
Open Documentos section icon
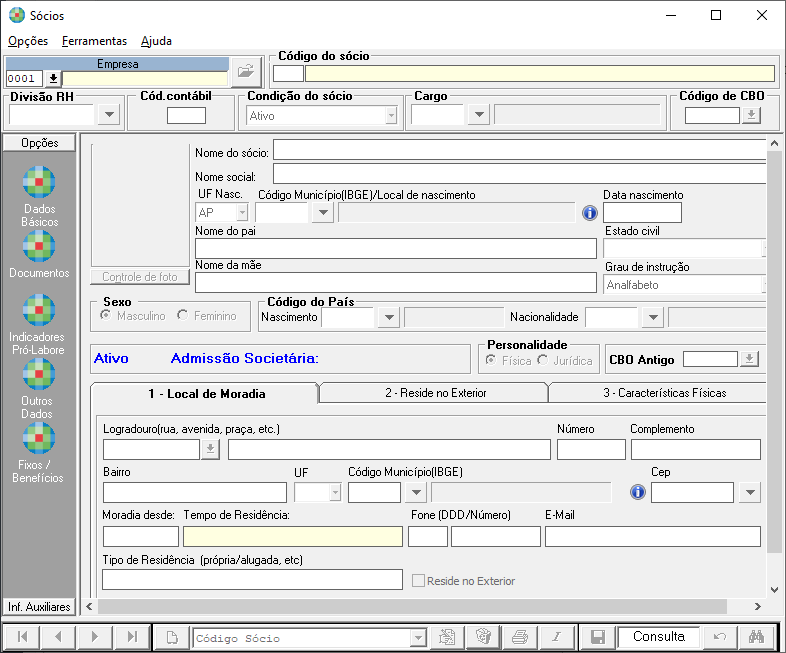click(39, 246)
